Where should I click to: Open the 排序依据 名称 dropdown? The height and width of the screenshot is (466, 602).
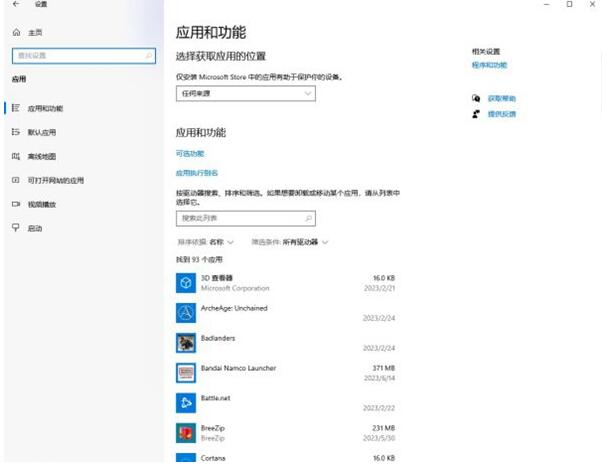(205, 242)
